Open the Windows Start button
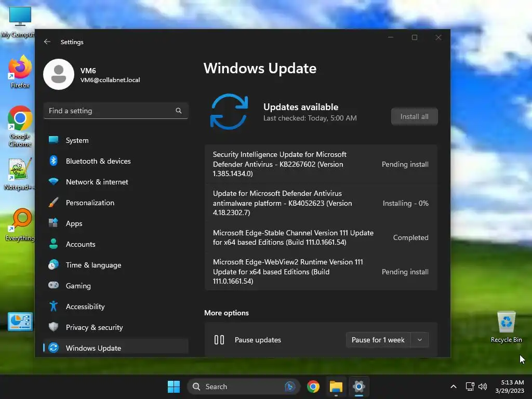 click(x=174, y=387)
